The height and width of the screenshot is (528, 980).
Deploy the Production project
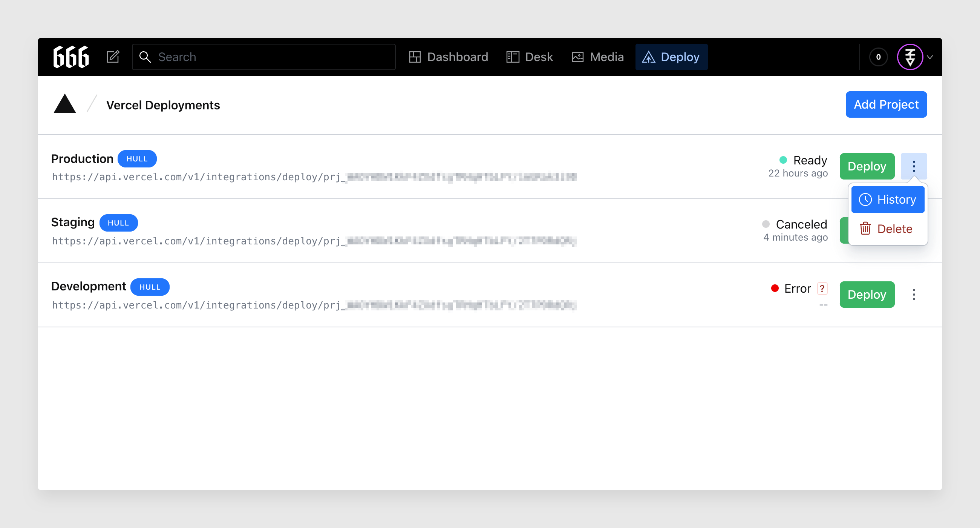(x=867, y=166)
